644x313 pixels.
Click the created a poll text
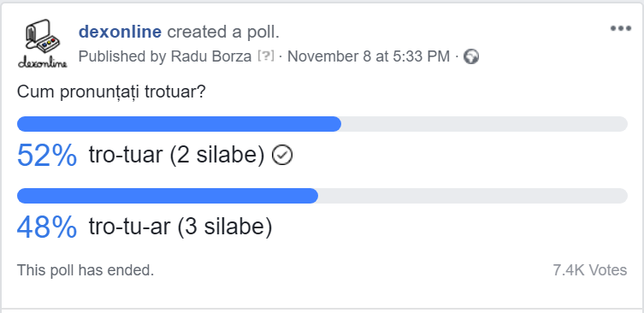tap(223, 32)
